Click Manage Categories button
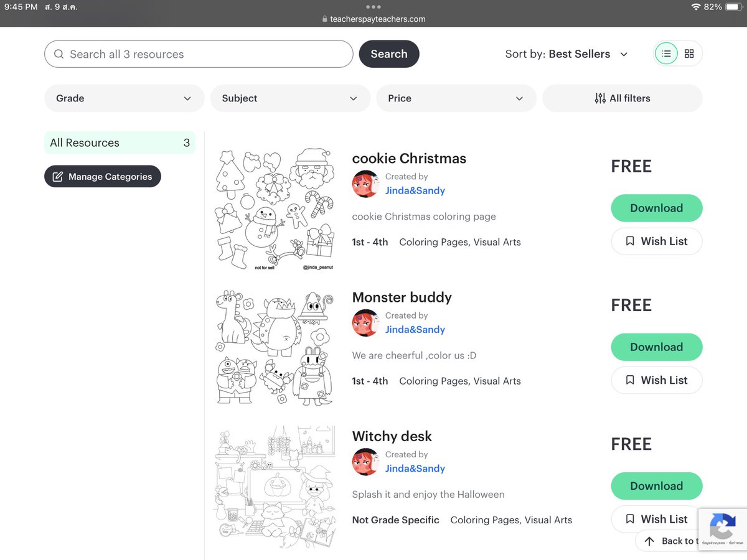Image resolution: width=747 pixels, height=560 pixels. click(103, 177)
